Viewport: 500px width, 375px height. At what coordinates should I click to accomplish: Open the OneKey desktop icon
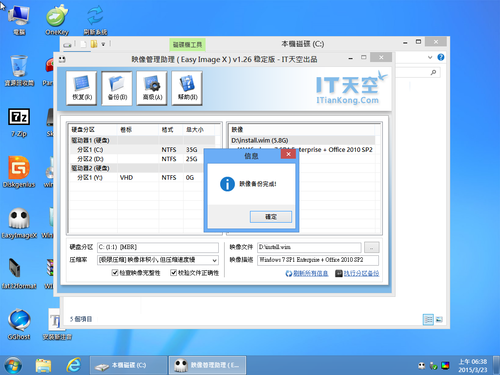(57, 19)
